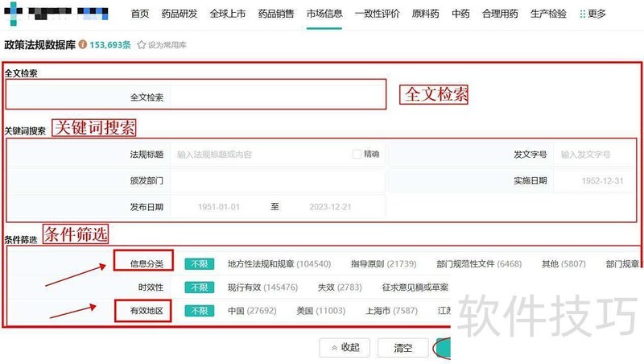Click the 全文检索 input field

click(278, 97)
